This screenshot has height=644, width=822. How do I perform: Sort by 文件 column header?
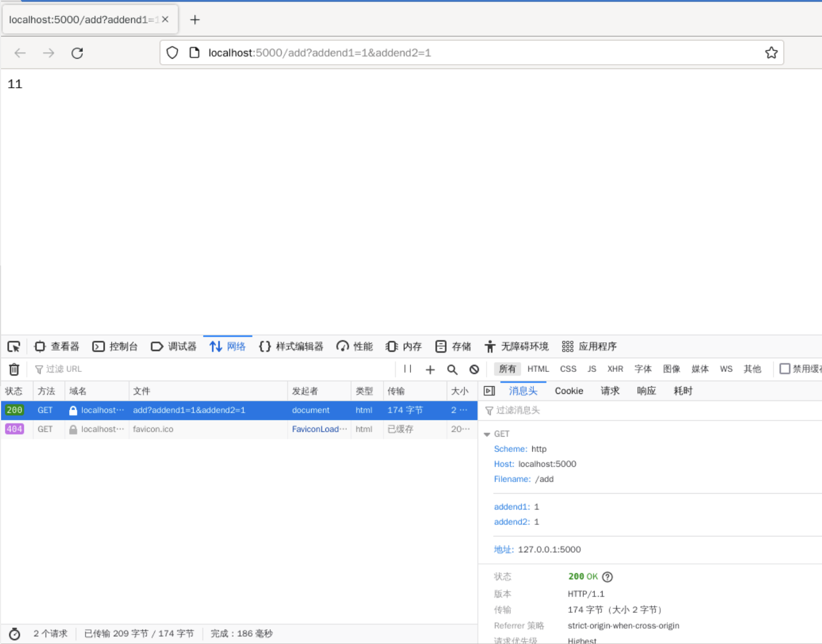(x=208, y=391)
